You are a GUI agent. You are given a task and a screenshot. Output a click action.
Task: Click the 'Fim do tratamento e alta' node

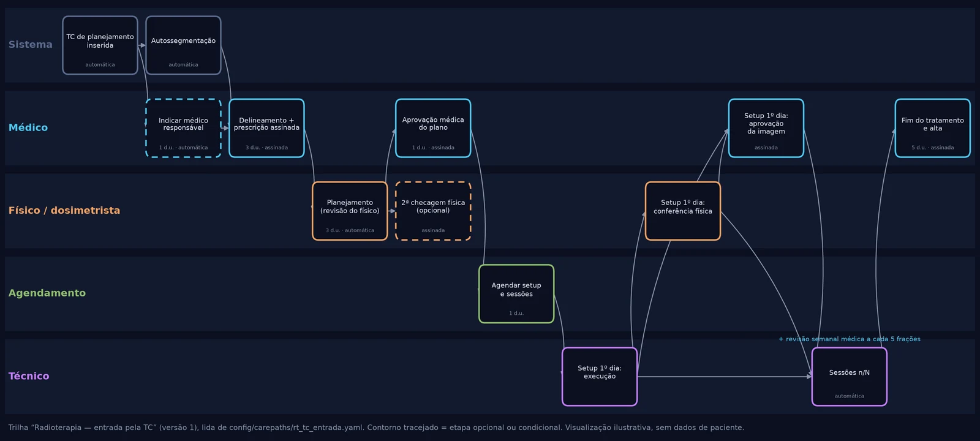click(x=933, y=128)
